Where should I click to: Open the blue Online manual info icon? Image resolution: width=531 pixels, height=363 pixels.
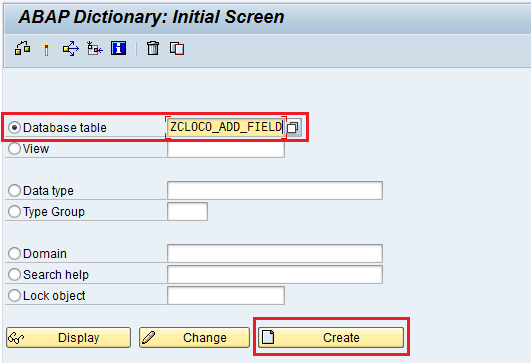119,48
